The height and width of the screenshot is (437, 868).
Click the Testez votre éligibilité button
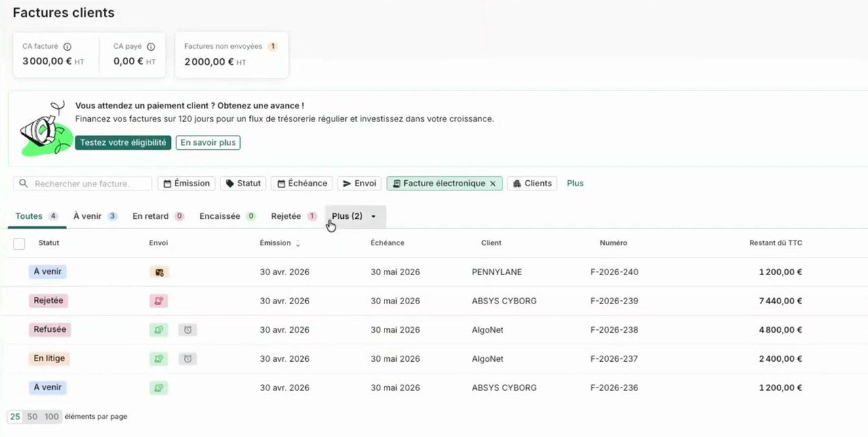pyautogui.click(x=123, y=143)
